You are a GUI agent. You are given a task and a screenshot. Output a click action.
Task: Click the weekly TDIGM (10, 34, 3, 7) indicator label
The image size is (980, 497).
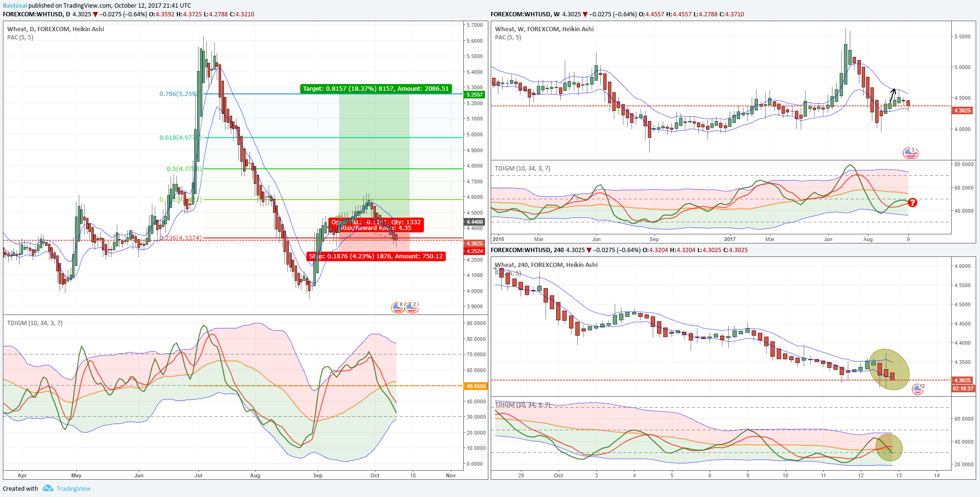coord(523,168)
